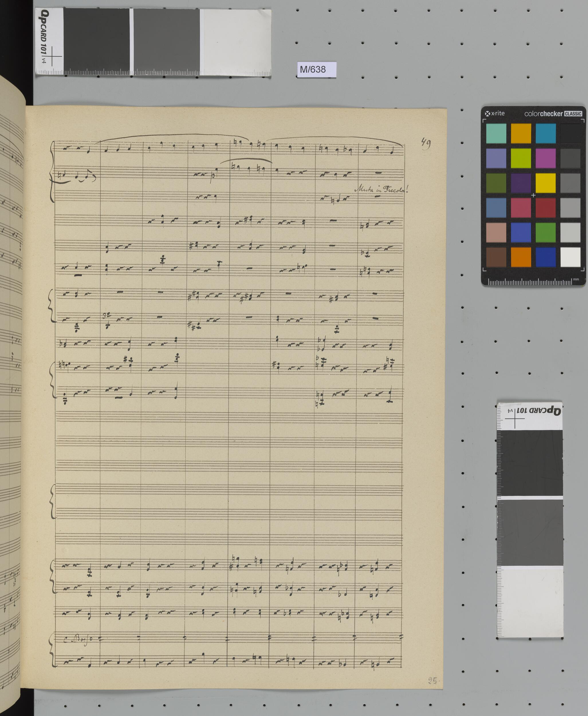Select the pure white colorchecker patch
Screen dimensions: 588x716
[571, 257]
